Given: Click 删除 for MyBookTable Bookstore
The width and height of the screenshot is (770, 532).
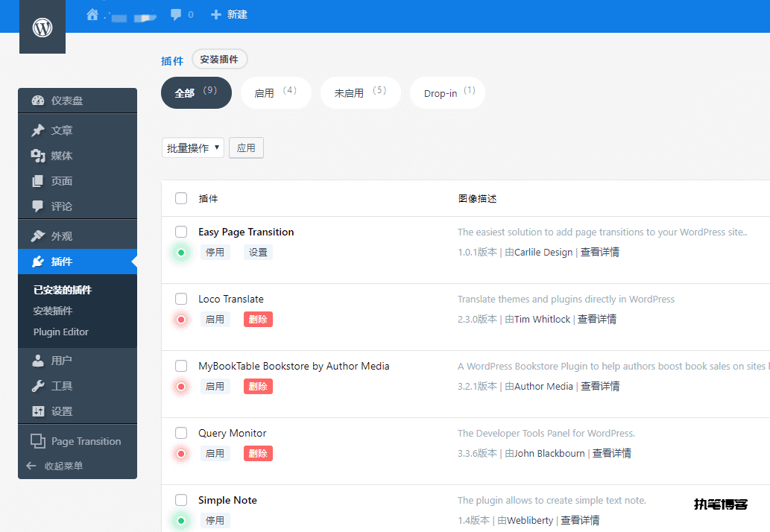Looking at the screenshot, I should click(x=258, y=387).
